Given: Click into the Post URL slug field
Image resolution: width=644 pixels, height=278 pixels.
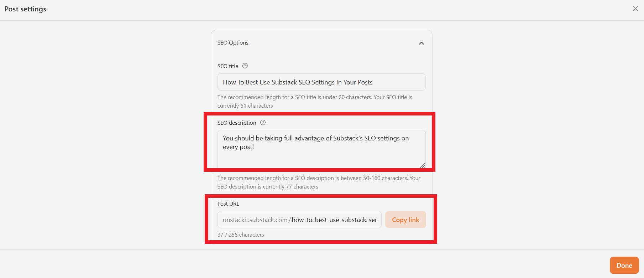Looking at the screenshot, I should [x=334, y=220].
